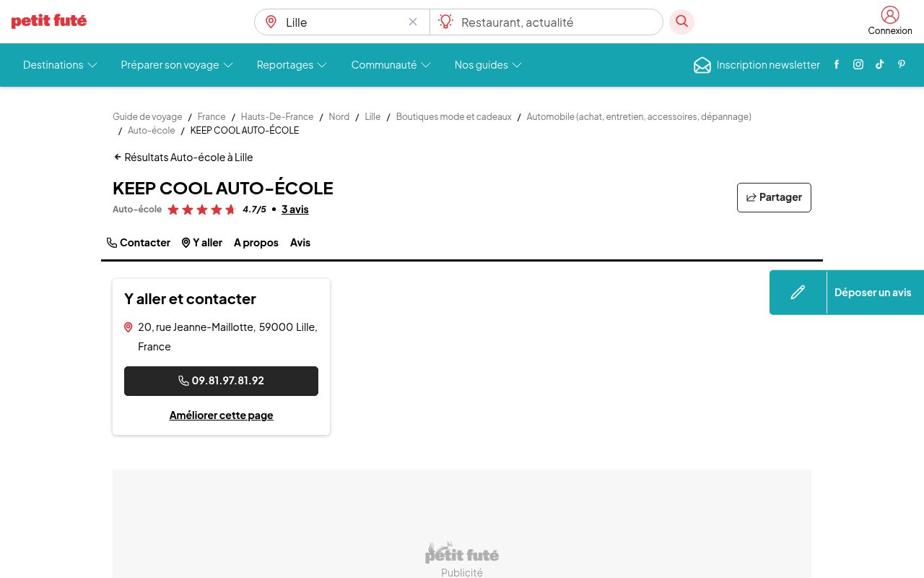Expand the Reportages menu
924x578 pixels.
pyautogui.click(x=292, y=65)
